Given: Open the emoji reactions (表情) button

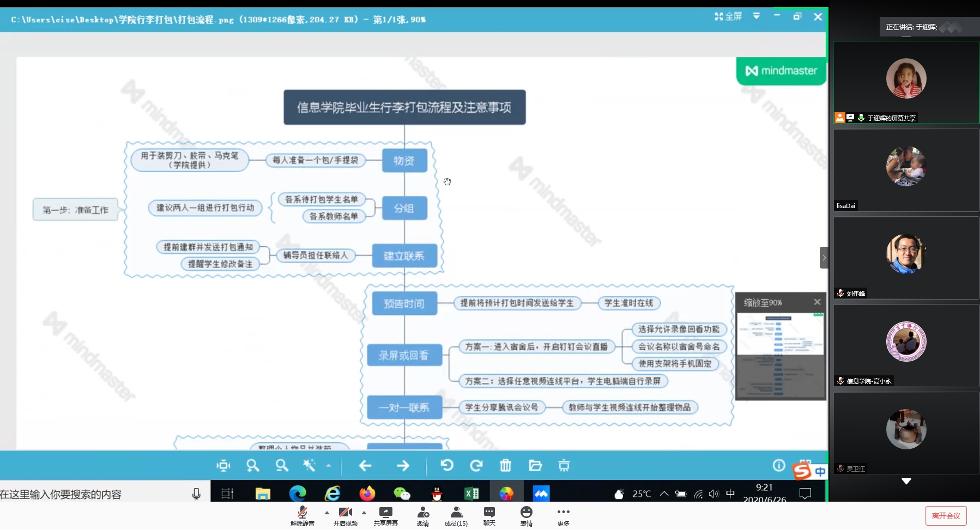Looking at the screenshot, I should pyautogui.click(x=526, y=516).
